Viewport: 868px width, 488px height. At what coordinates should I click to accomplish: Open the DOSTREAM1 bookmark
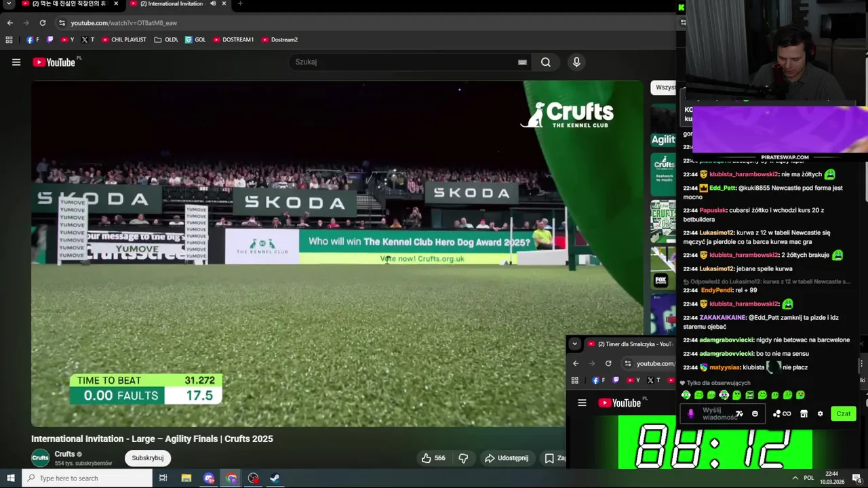click(233, 40)
